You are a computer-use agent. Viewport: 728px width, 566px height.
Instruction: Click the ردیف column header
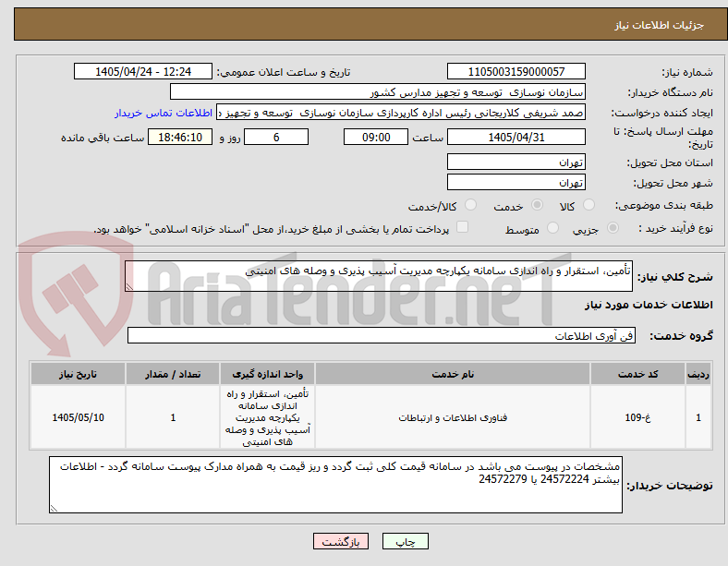(698, 374)
